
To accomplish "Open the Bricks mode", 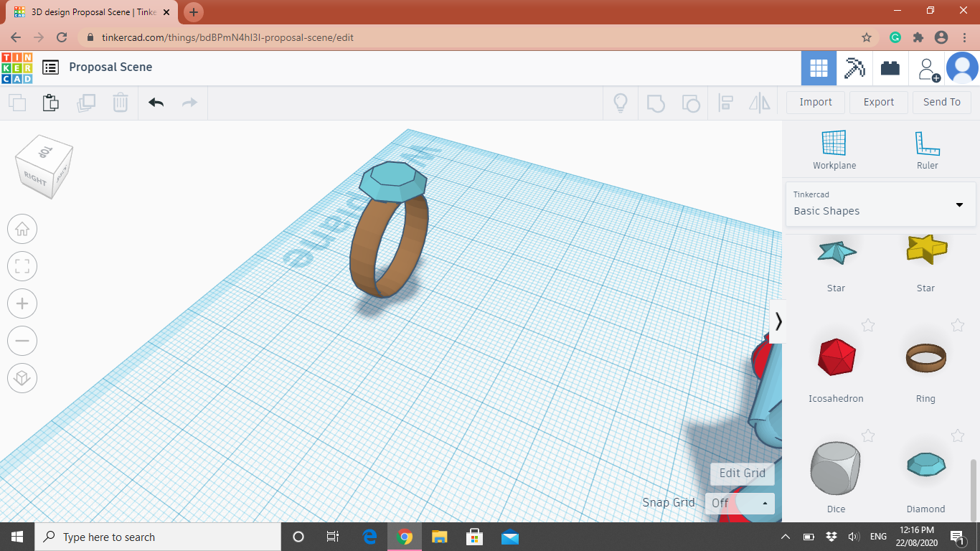I will 890,68.
